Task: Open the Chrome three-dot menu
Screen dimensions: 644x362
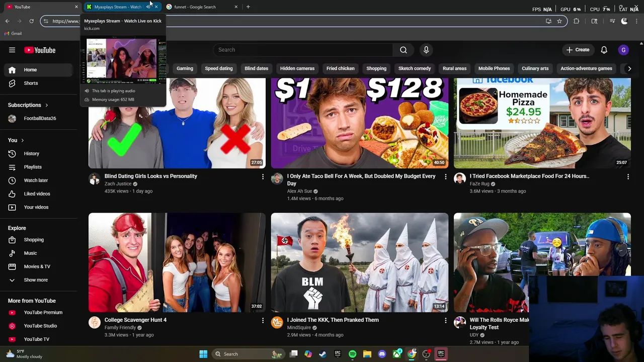Action: (x=636, y=21)
